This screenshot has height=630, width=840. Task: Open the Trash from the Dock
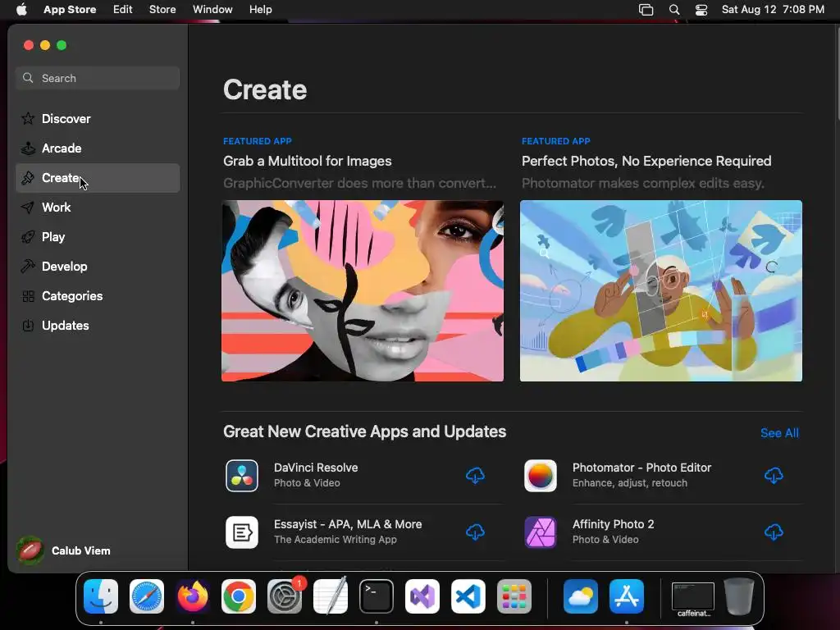tap(739, 596)
